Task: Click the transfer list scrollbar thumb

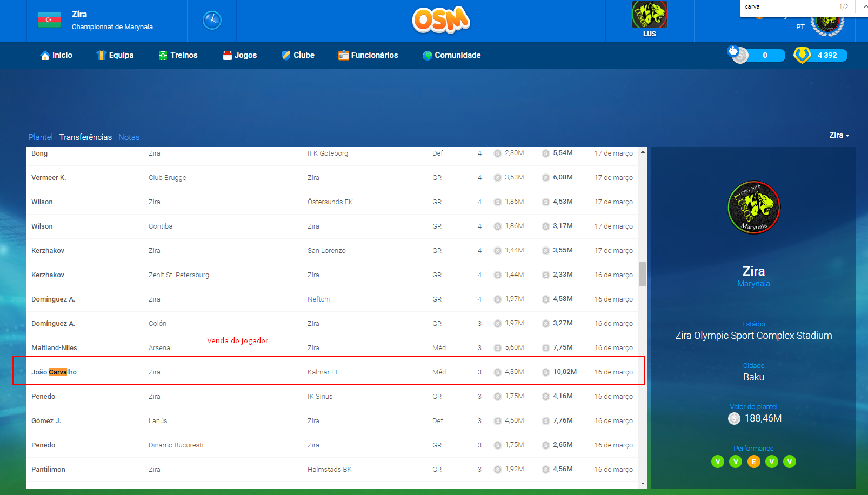Action: click(x=643, y=274)
